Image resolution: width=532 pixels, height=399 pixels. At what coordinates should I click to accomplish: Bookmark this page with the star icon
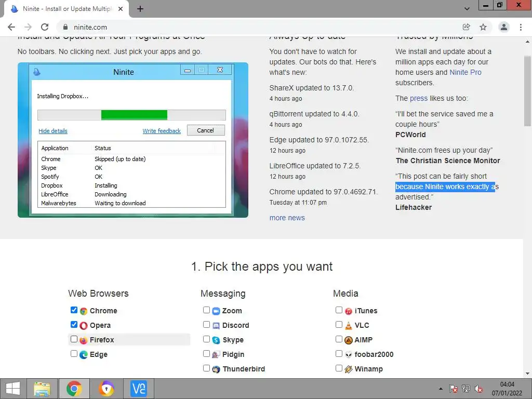coord(483,27)
